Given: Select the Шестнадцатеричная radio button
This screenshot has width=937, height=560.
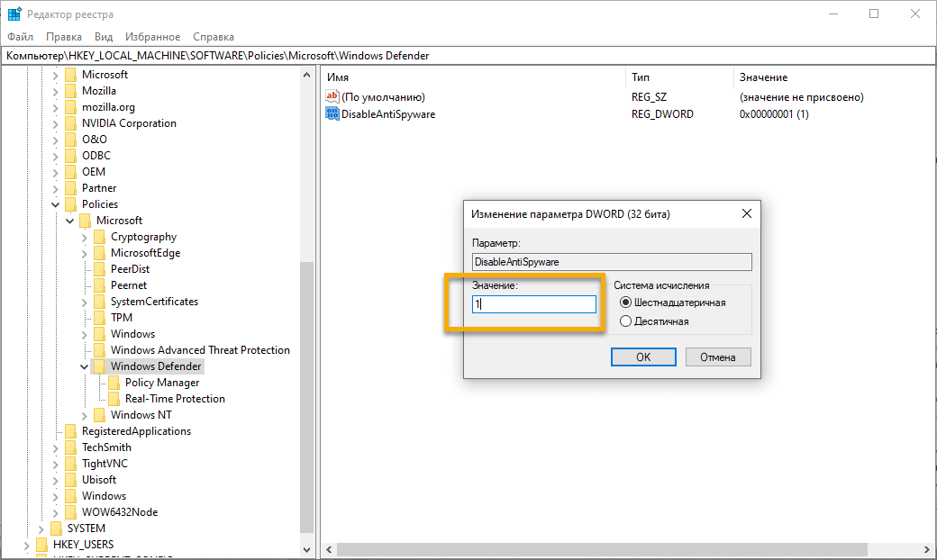Looking at the screenshot, I should [x=626, y=303].
